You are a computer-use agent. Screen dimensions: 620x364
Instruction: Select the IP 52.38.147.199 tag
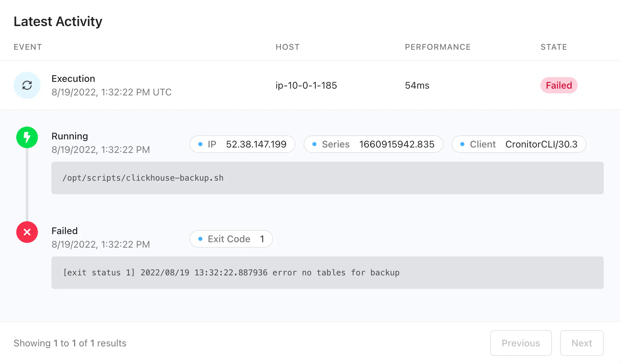242,144
